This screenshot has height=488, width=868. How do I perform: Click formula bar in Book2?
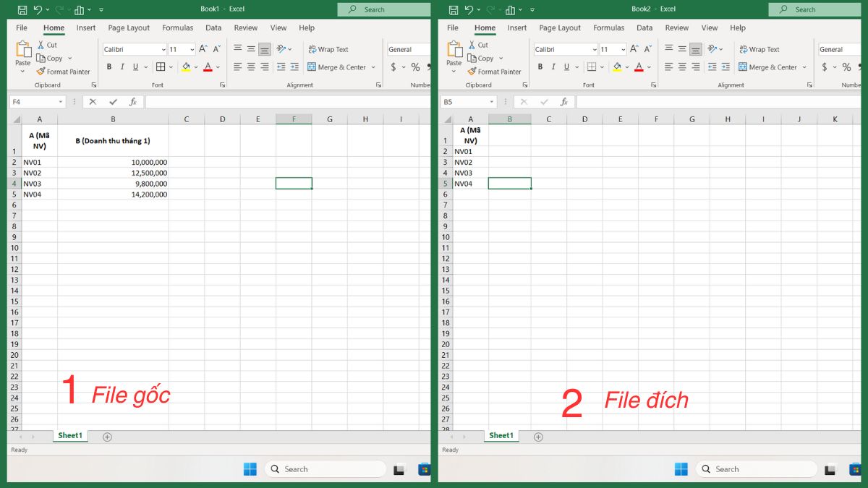pos(720,102)
